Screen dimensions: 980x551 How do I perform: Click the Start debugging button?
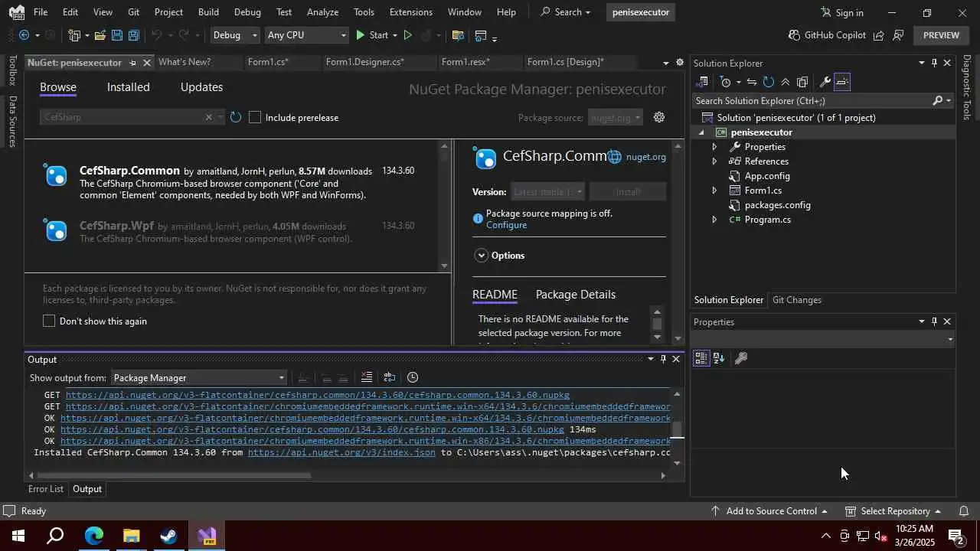tap(371, 35)
